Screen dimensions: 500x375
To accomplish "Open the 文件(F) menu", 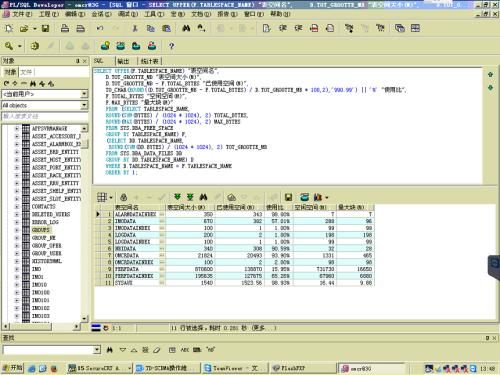I will click(22, 14).
